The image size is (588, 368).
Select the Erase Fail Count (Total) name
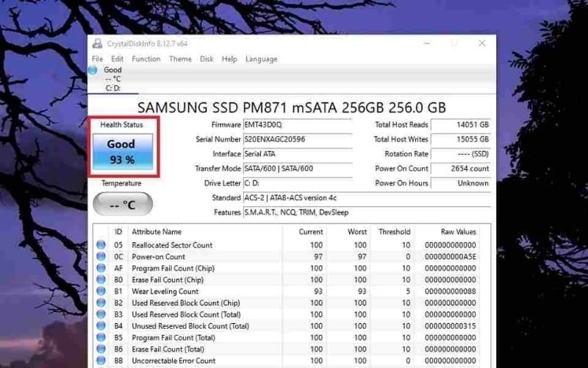(x=168, y=349)
